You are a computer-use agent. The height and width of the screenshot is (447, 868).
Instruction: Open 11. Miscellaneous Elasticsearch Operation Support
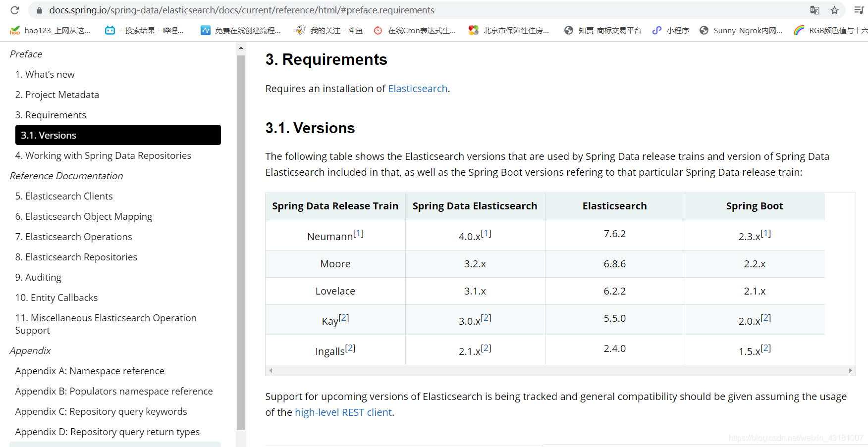[106, 324]
